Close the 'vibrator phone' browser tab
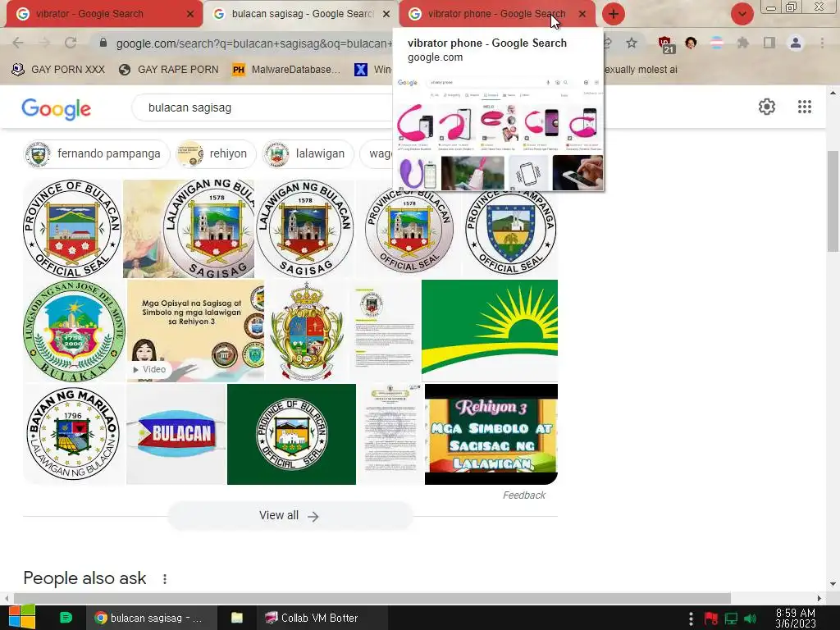 [x=582, y=14]
